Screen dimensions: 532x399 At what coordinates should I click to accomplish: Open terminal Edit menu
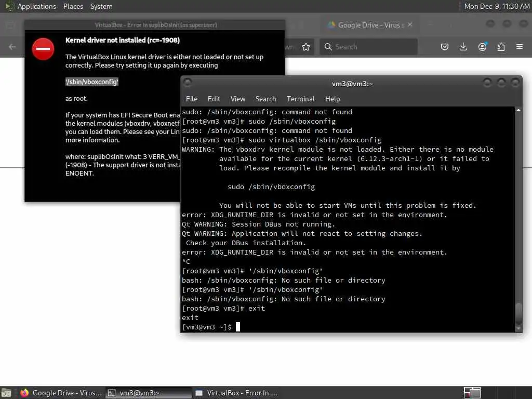pos(214,99)
